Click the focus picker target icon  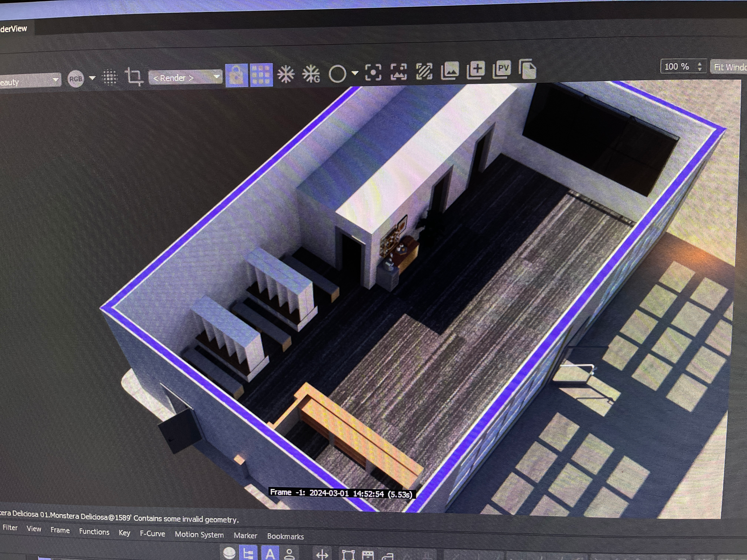[373, 72]
